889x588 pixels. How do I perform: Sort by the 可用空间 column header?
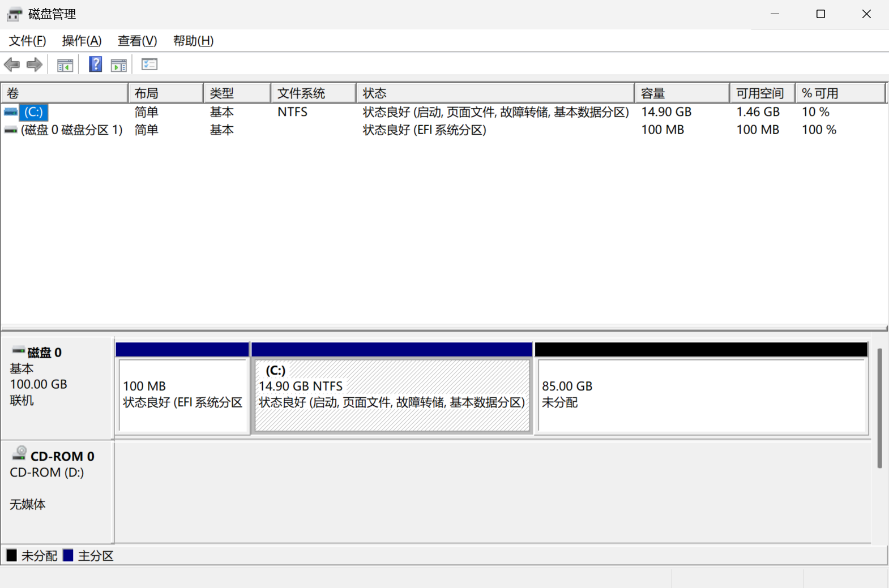[763, 93]
